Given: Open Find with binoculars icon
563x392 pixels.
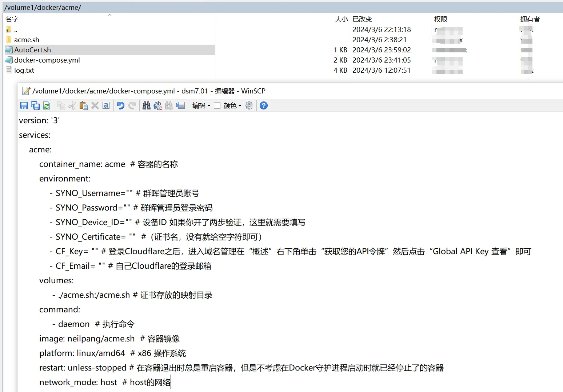Looking at the screenshot, I should (x=147, y=105).
